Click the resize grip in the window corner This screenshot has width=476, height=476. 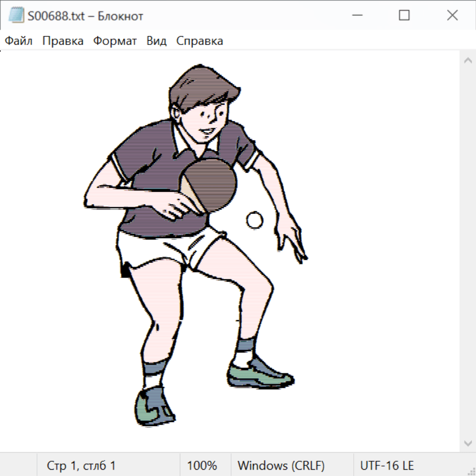tap(471, 471)
